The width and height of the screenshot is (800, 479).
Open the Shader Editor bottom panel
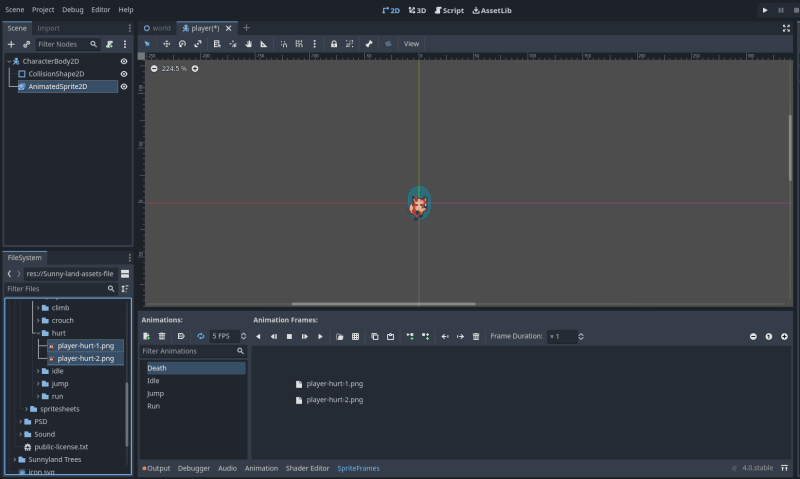point(307,468)
